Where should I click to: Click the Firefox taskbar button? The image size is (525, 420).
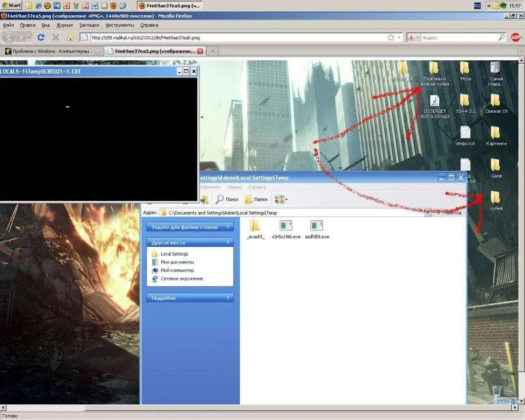tap(170, 5)
